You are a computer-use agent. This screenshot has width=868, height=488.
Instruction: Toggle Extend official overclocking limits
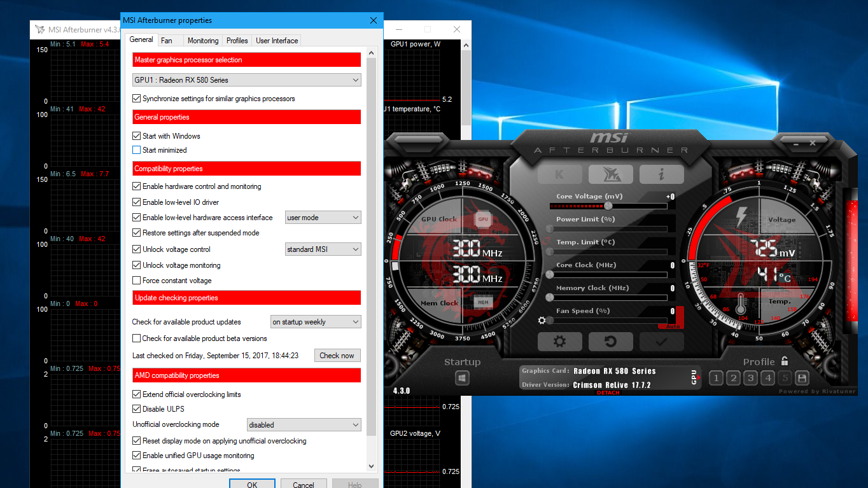[136, 394]
